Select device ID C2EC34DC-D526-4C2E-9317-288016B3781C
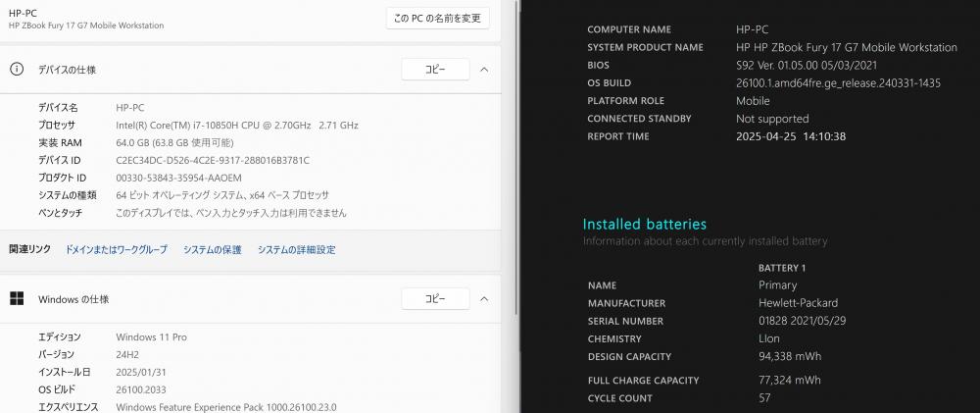 213,160
